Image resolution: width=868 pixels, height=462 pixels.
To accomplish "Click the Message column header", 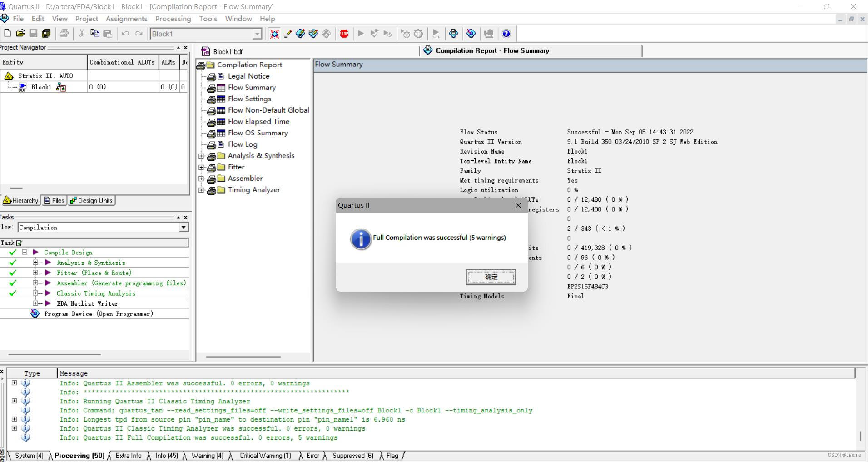I will (456, 373).
